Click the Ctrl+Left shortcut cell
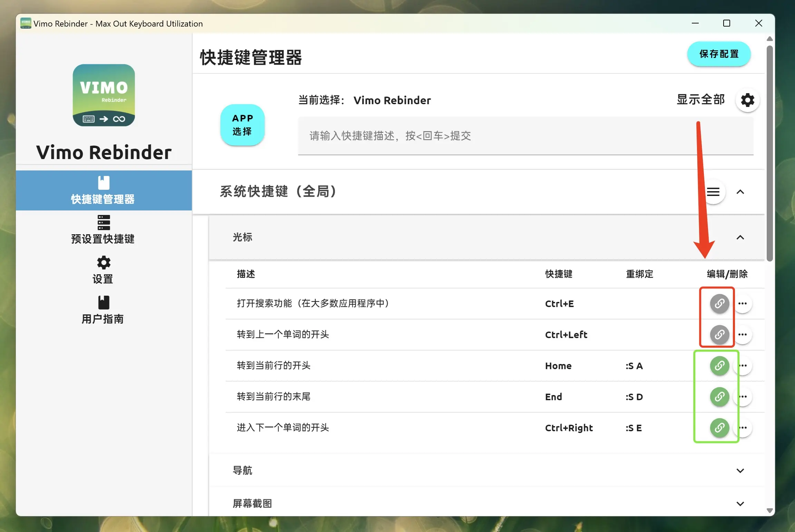This screenshot has width=795, height=532. [566, 335]
